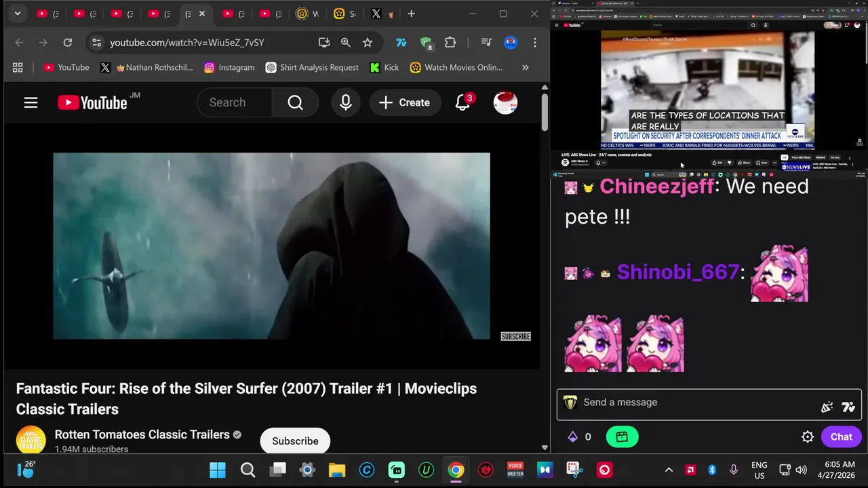Image resolution: width=868 pixels, height=488 pixels.
Task: Open the apps grid in the bookmarks bar
Action: (x=18, y=67)
